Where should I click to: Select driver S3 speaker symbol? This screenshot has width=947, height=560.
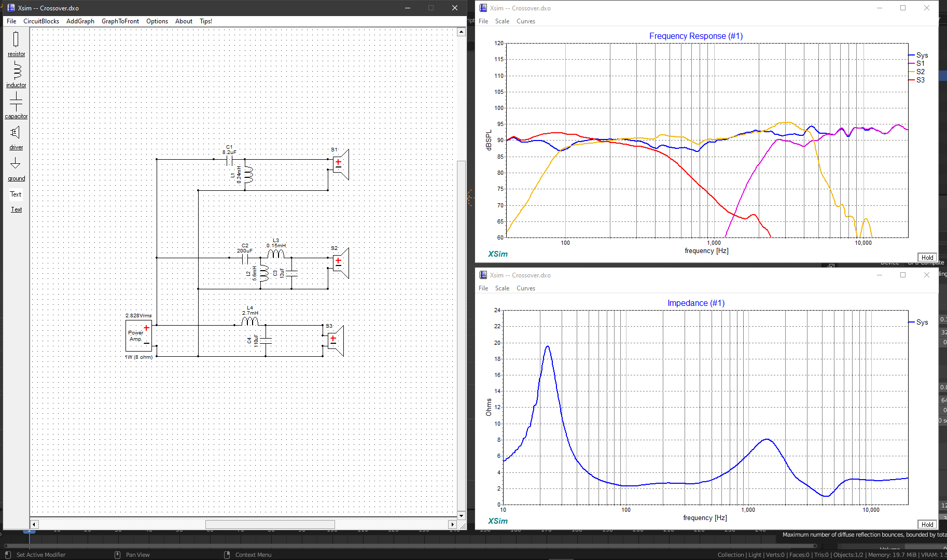tap(336, 341)
